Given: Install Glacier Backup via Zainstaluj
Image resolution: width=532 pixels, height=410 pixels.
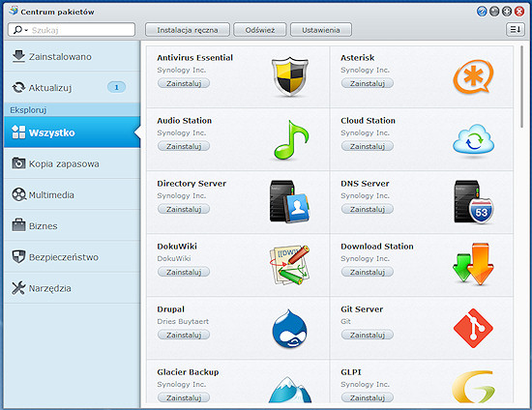Looking at the screenshot, I should 184,397.
